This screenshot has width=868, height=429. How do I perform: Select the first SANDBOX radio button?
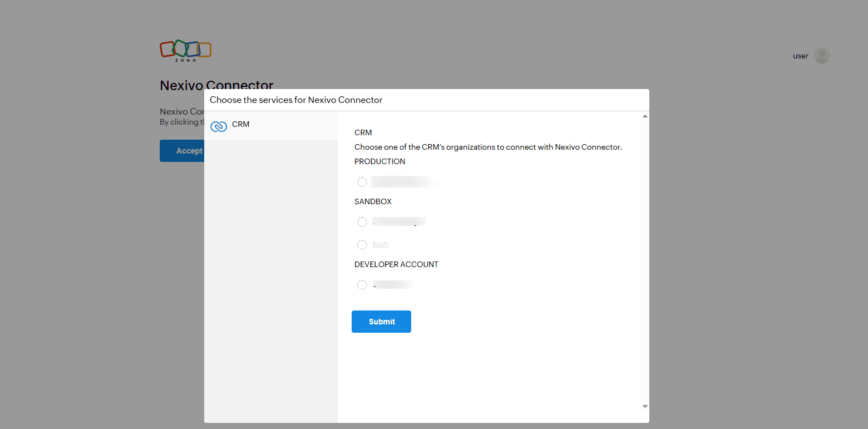[x=362, y=222]
